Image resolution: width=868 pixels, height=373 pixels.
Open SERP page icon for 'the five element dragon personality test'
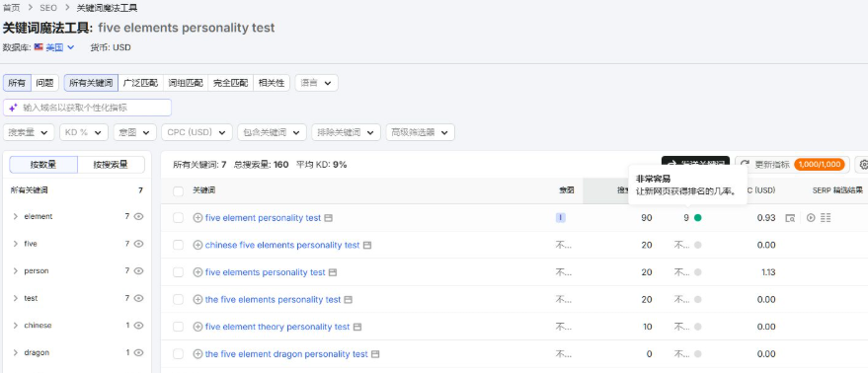pos(375,354)
